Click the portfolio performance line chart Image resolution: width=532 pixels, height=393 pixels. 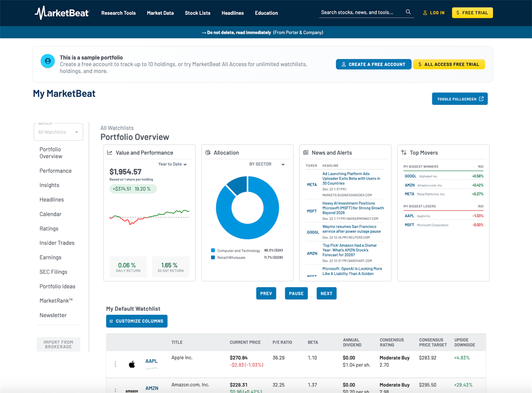click(149, 217)
